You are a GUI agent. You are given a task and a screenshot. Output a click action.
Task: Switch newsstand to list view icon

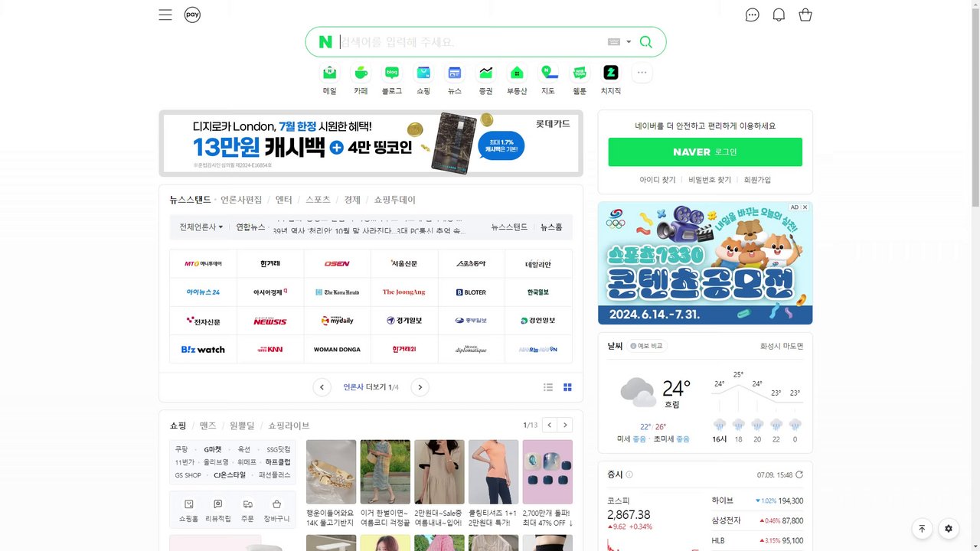point(548,387)
